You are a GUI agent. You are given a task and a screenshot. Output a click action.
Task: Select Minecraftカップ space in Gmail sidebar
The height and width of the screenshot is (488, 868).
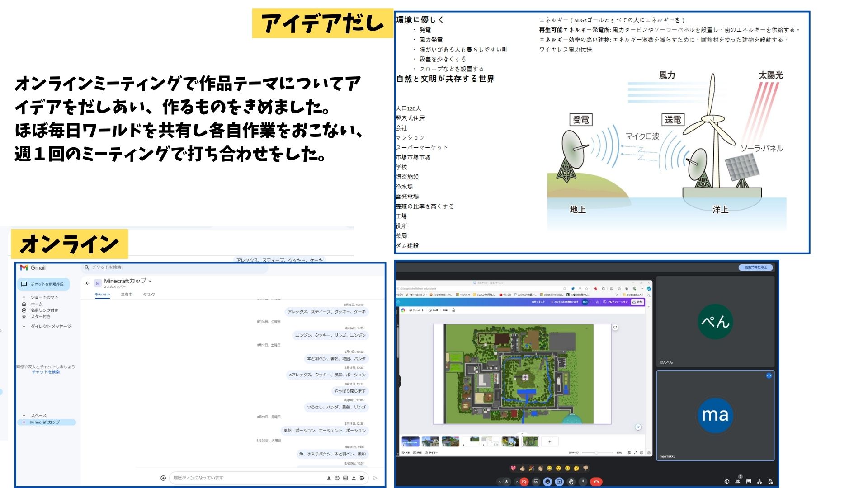click(x=47, y=422)
